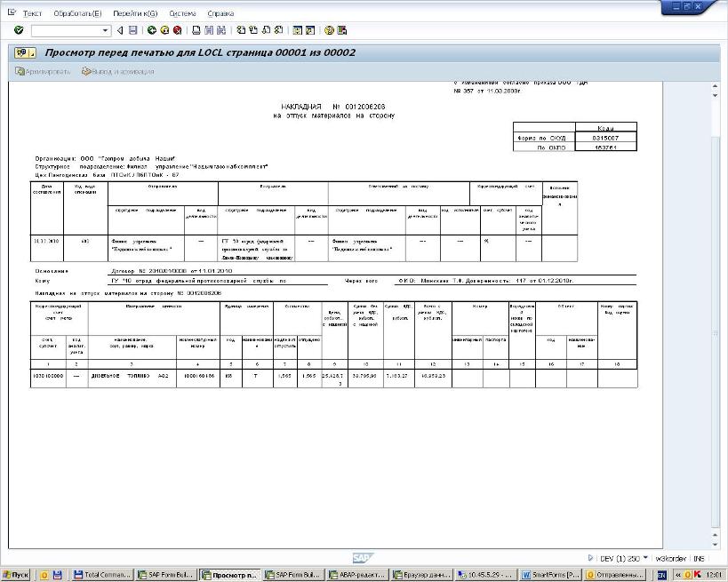Click the title bar icon button with small arrow

coord(25,53)
